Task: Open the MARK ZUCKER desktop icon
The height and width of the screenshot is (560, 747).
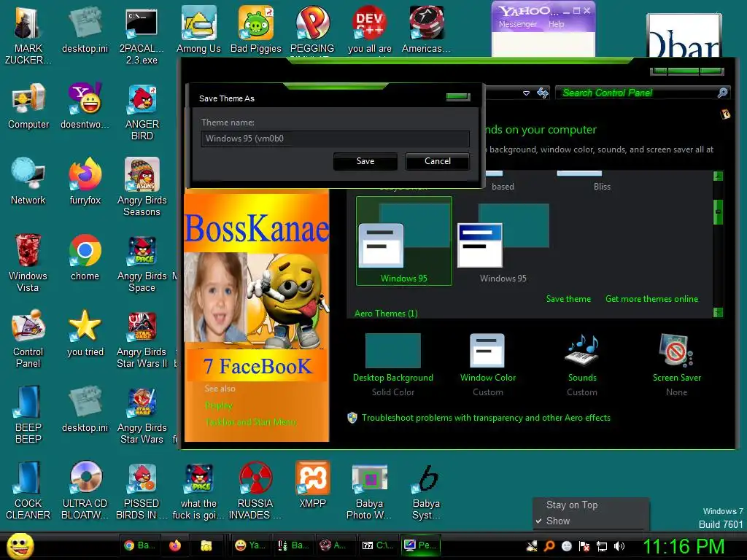Action: point(28,34)
